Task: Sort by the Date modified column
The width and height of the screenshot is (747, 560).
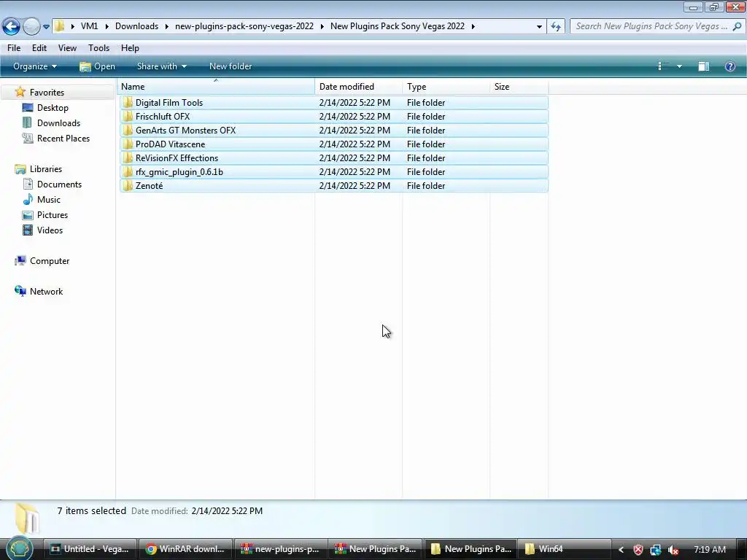Action: (358, 87)
